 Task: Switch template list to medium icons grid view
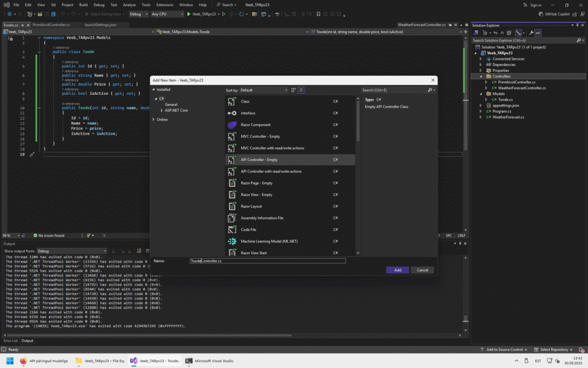click(293, 90)
